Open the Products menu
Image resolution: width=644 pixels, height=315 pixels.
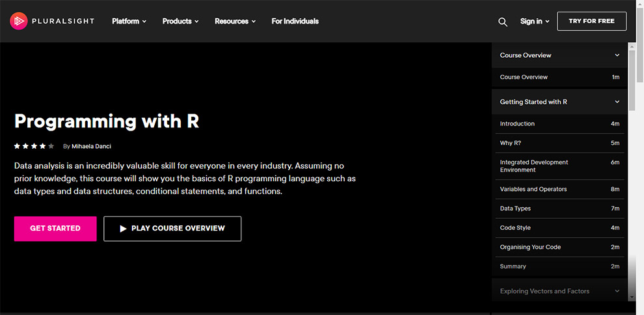click(x=180, y=21)
